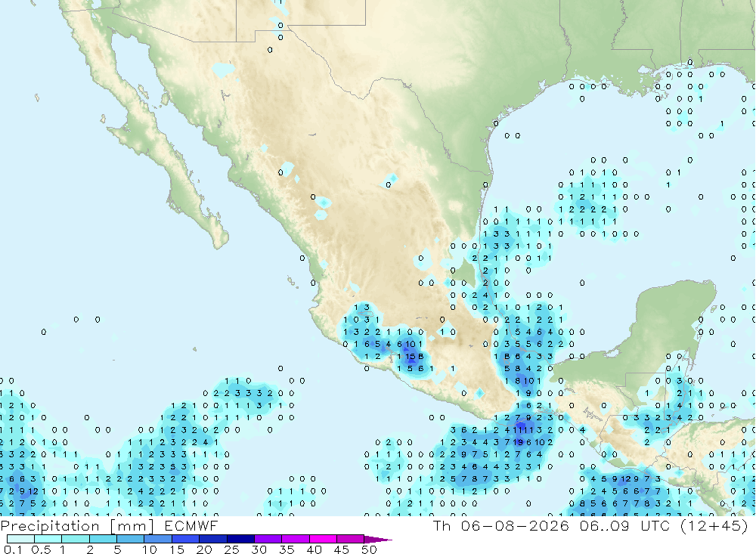Click the legend tick label "25"

231,549
